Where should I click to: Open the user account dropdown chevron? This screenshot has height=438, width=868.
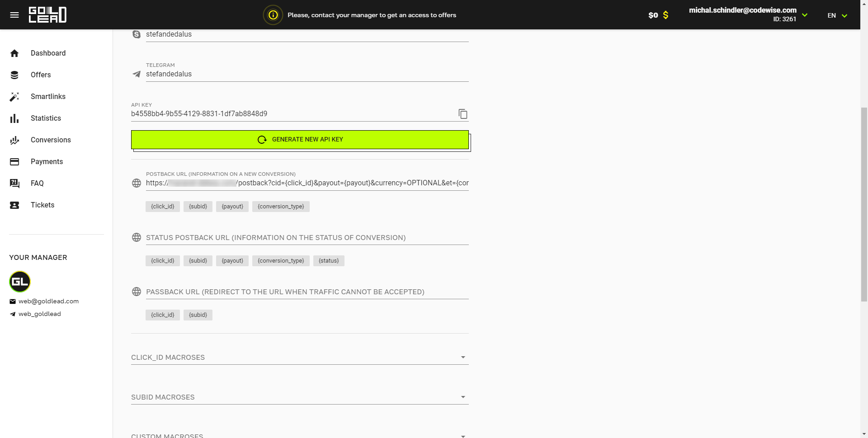click(805, 15)
